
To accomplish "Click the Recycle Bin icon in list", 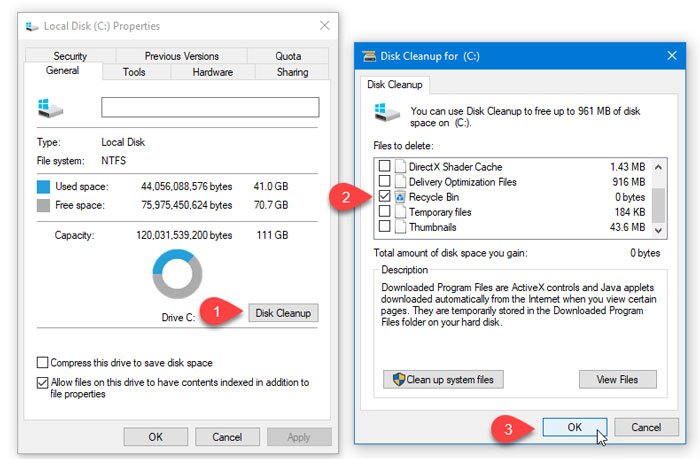I will coord(401,198).
